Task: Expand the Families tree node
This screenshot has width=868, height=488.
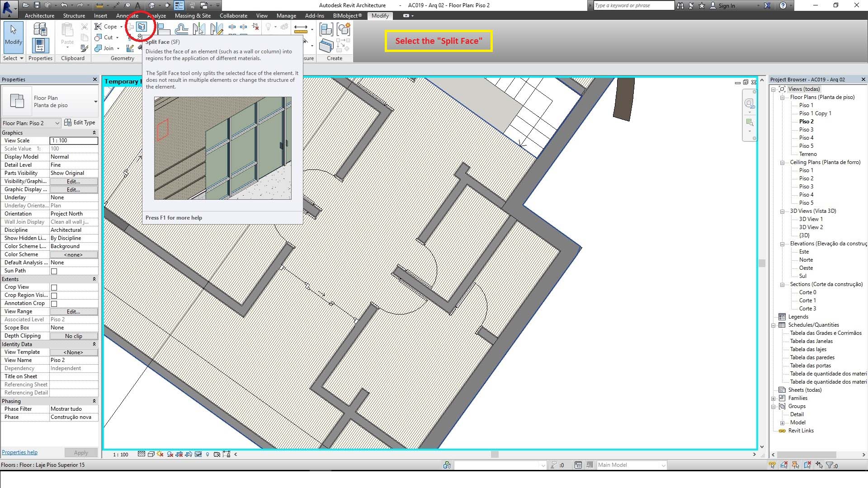Action: [x=774, y=399]
